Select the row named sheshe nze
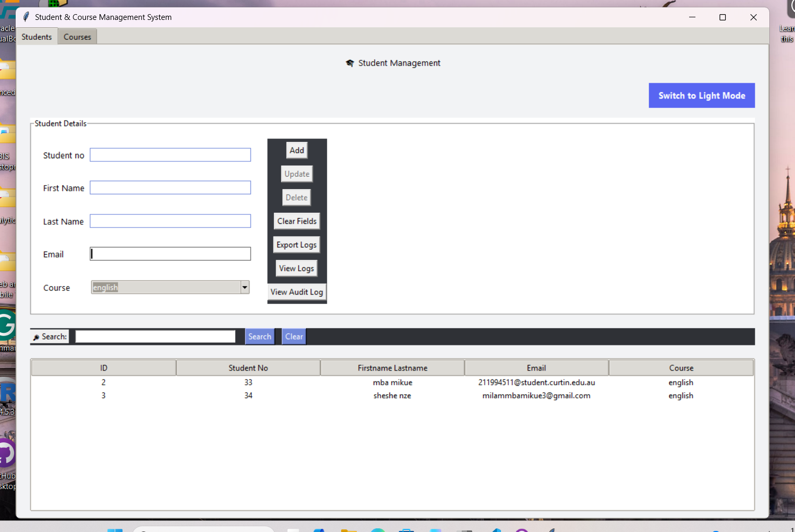Image resolution: width=795 pixels, height=532 pixels. pos(393,396)
